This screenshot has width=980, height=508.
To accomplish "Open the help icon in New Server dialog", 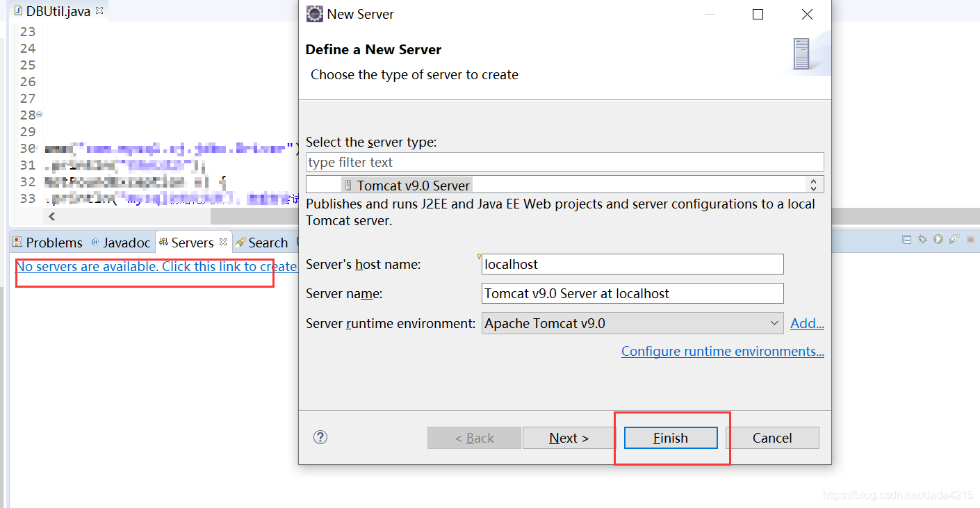I will [x=320, y=437].
